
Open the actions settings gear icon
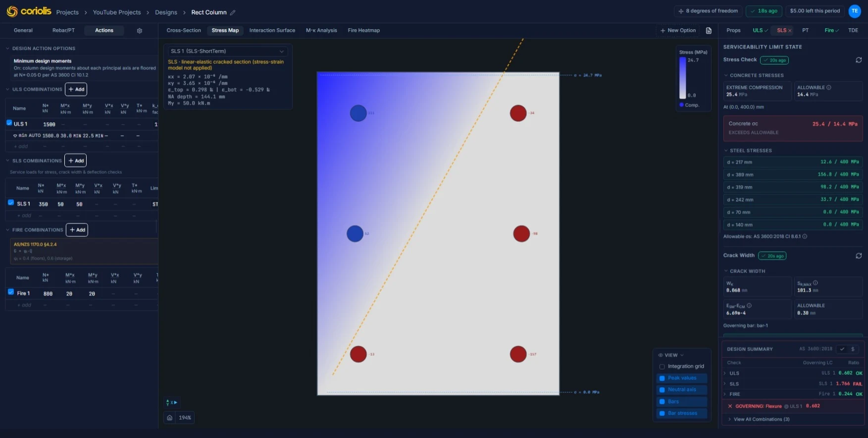click(140, 31)
